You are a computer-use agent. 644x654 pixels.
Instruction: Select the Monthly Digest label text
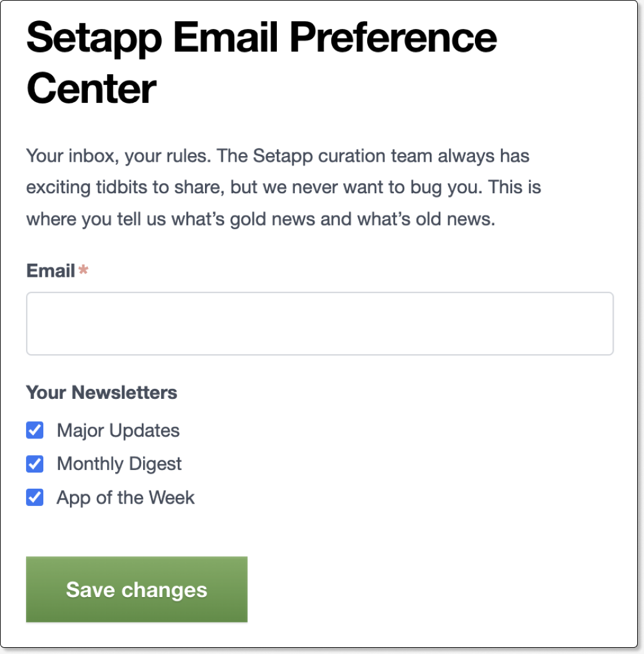119,464
